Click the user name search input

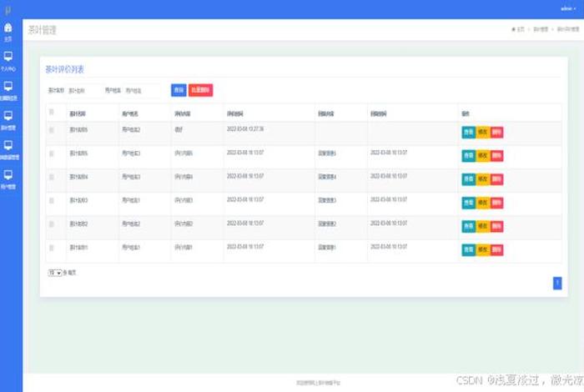[141, 90]
